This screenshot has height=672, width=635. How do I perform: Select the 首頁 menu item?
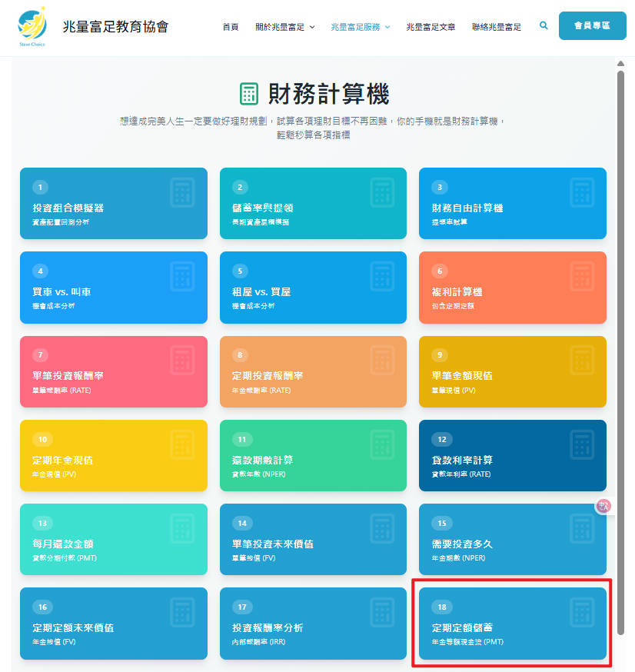[x=231, y=25]
